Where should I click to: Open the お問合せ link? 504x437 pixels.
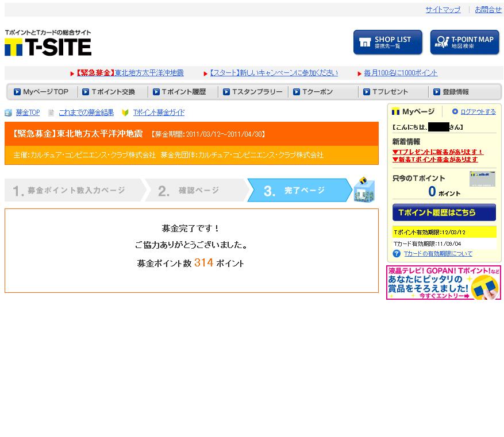tap(488, 10)
